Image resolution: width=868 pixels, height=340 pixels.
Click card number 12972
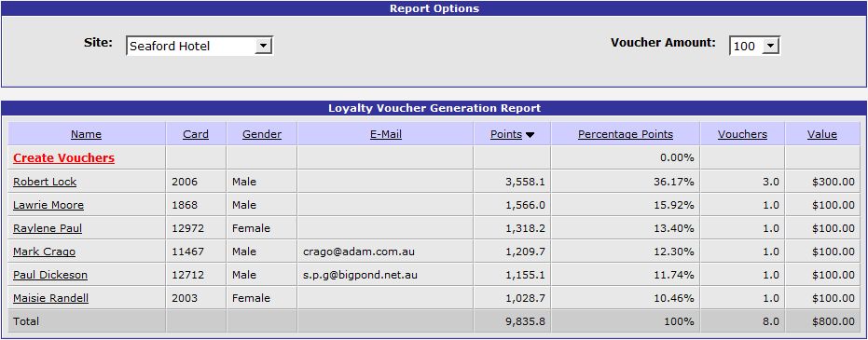(187, 228)
